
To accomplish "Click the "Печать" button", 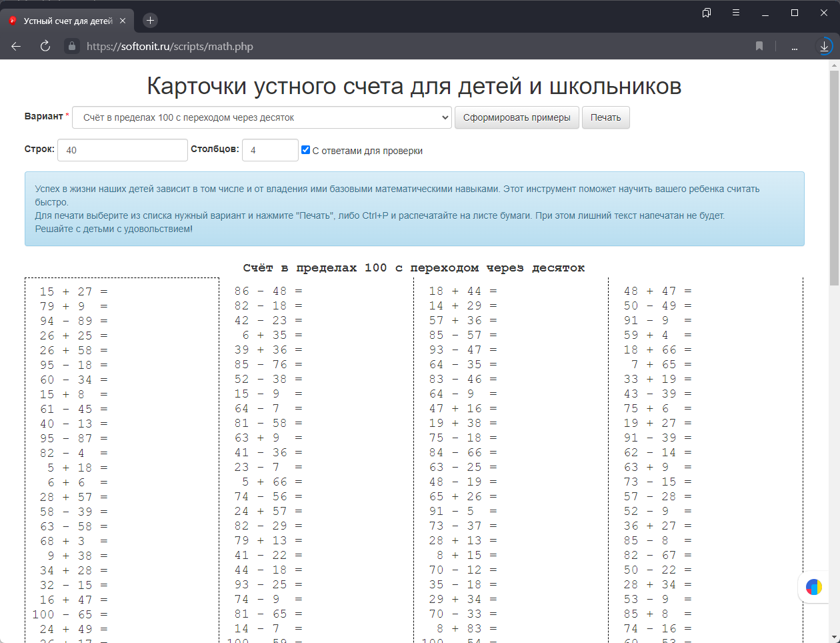I will coord(605,117).
